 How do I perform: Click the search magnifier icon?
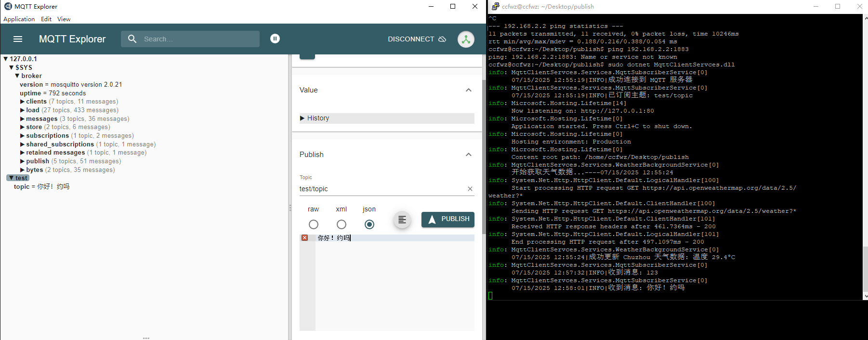coord(132,39)
